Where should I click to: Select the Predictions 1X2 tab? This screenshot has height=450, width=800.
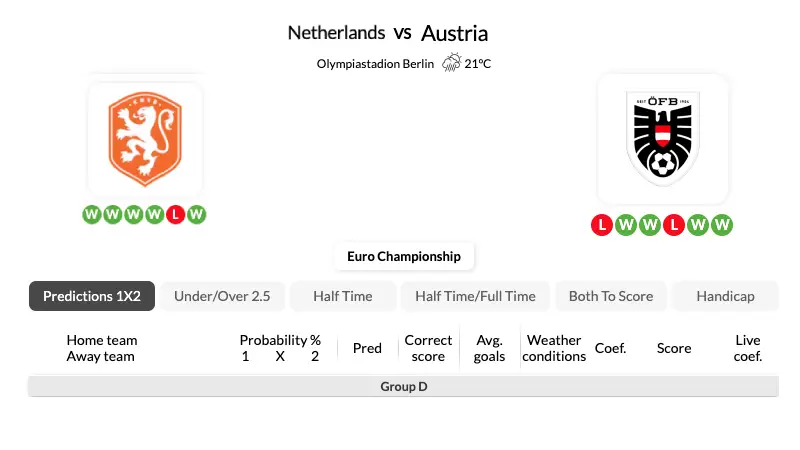(92, 296)
